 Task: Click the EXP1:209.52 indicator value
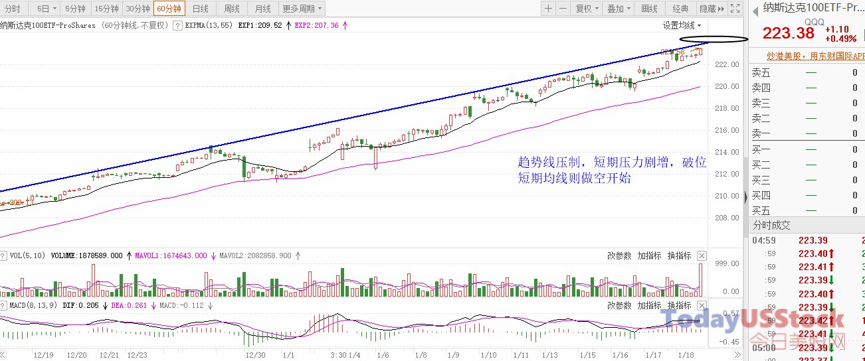point(259,25)
